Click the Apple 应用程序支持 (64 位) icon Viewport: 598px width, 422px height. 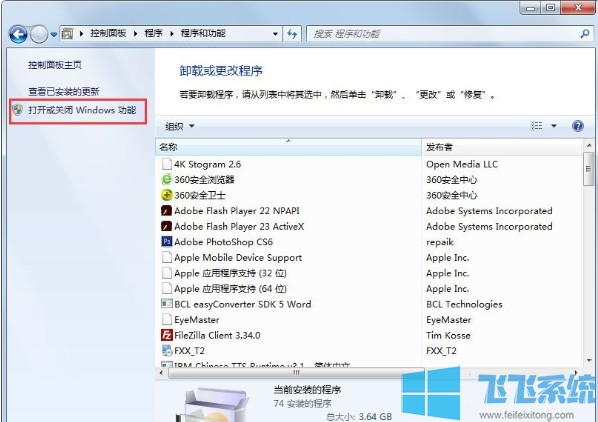[x=167, y=289]
